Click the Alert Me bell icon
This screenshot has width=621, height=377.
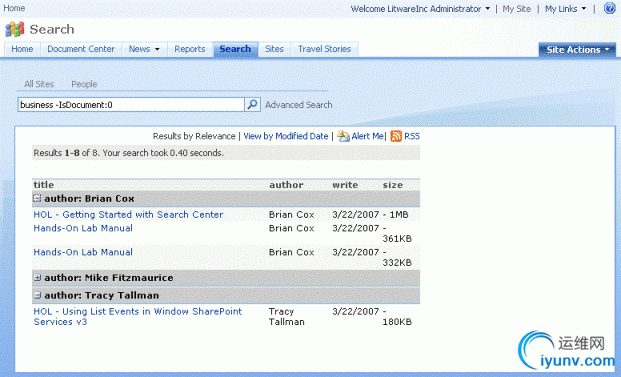(343, 136)
